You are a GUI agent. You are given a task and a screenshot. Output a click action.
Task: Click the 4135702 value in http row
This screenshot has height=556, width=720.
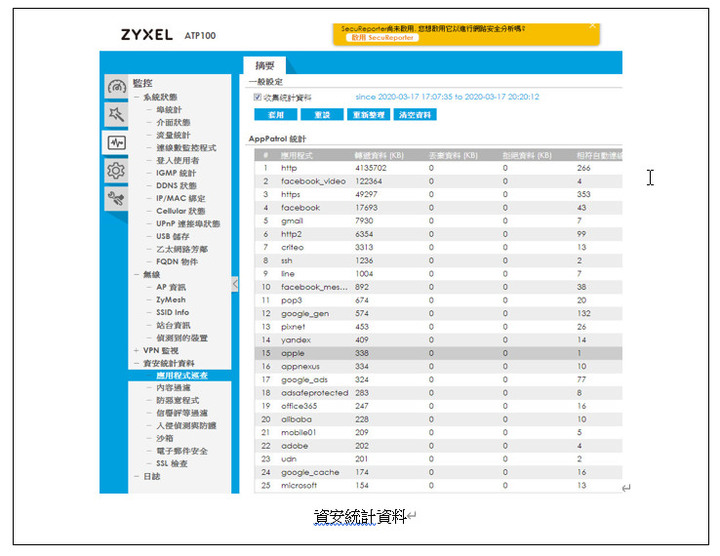(371, 168)
